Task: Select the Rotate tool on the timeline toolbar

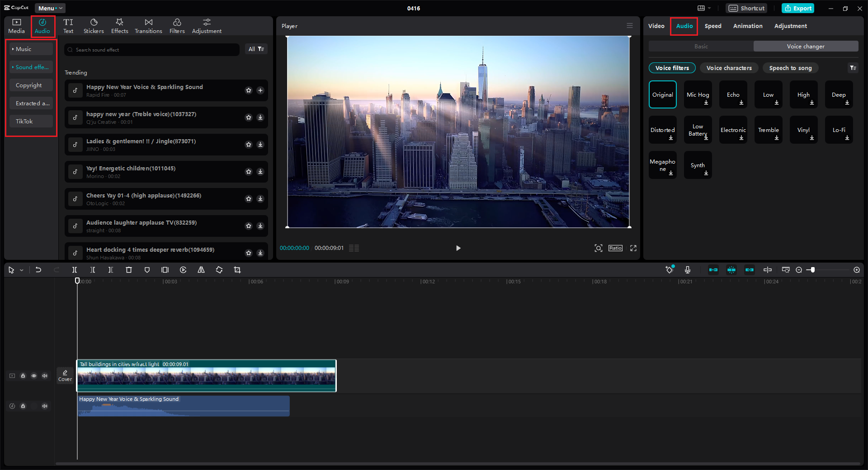Action: (219, 270)
